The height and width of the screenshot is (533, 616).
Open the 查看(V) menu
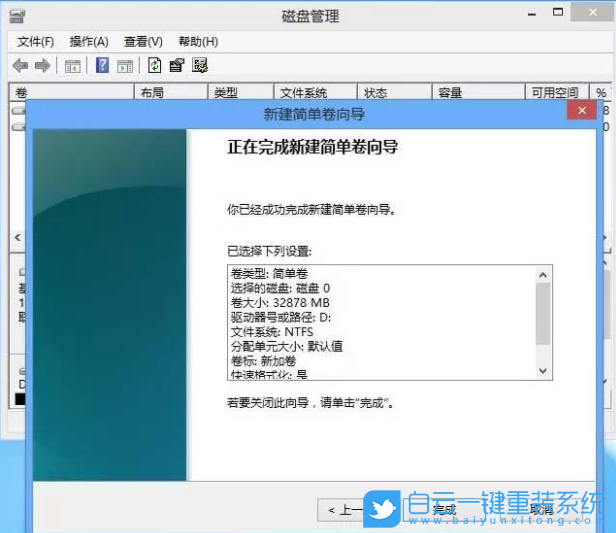pyautogui.click(x=143, y=42)
